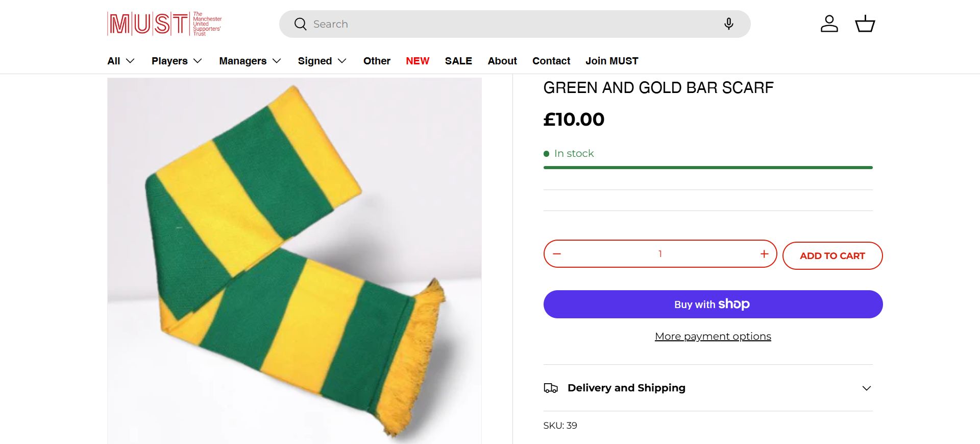Click the delivery truck icon
The height and width of the screenshot is (444, 980).
pos(551,388)
